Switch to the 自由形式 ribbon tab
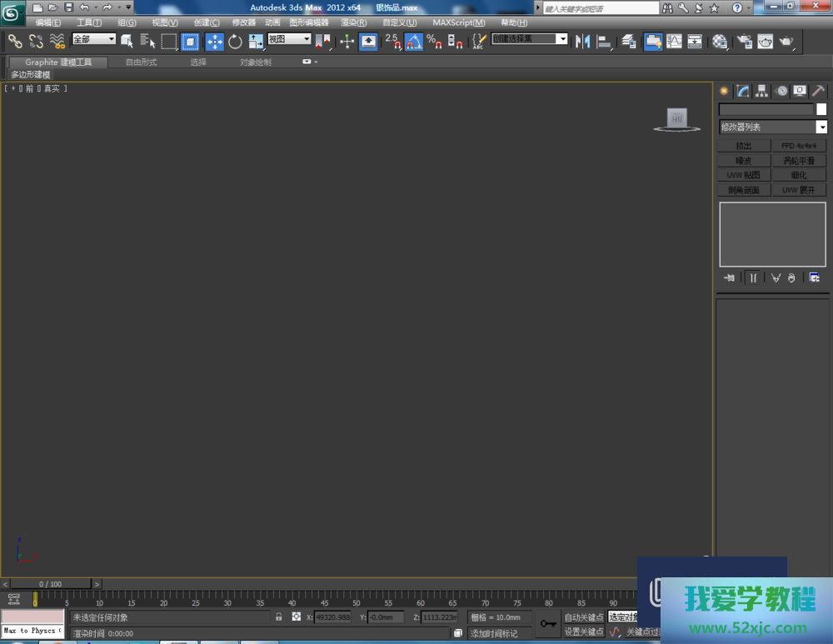 point(141,62)
